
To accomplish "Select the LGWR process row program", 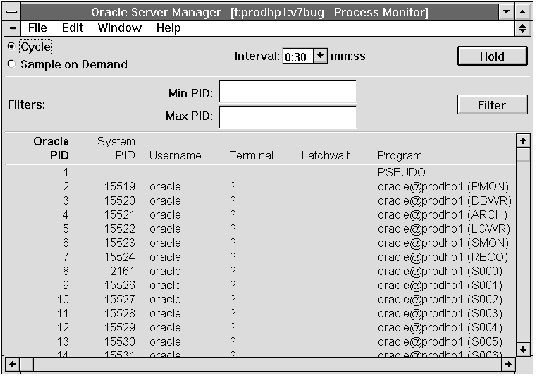I will coord(444,229).
